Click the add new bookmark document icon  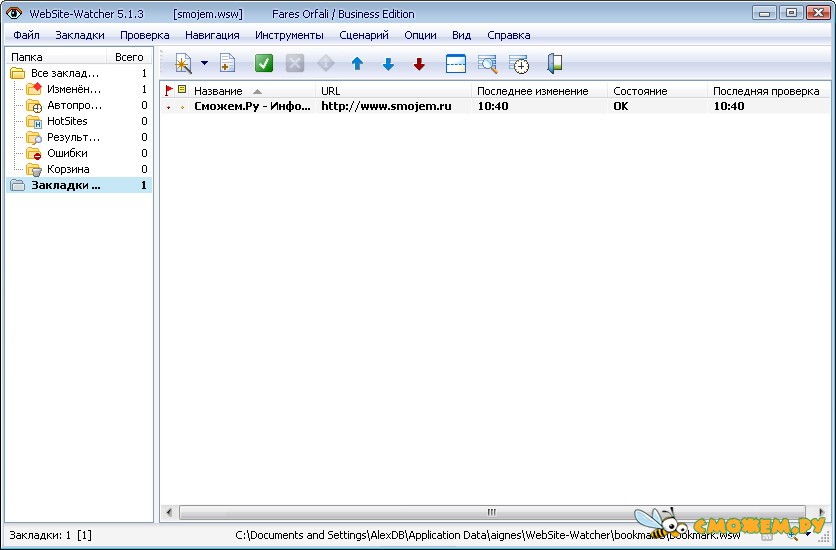(228, 63)
